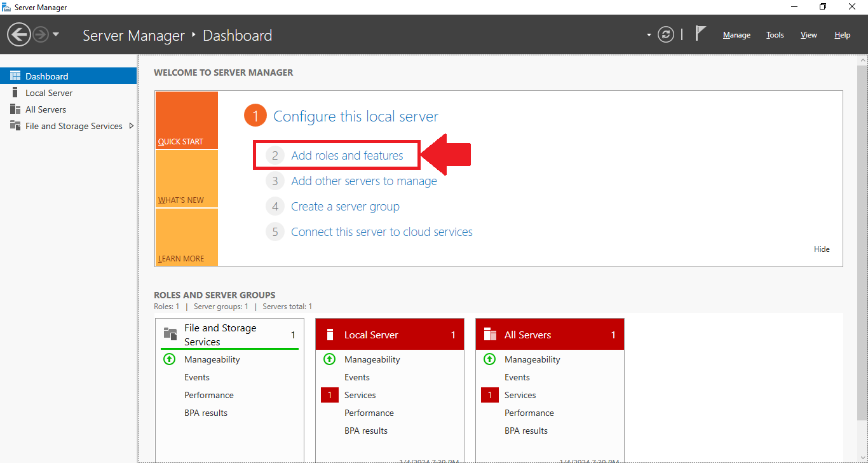The image size is (868, 463).
Task: Select All Servers in the left pane
Action: coord(14,109)
